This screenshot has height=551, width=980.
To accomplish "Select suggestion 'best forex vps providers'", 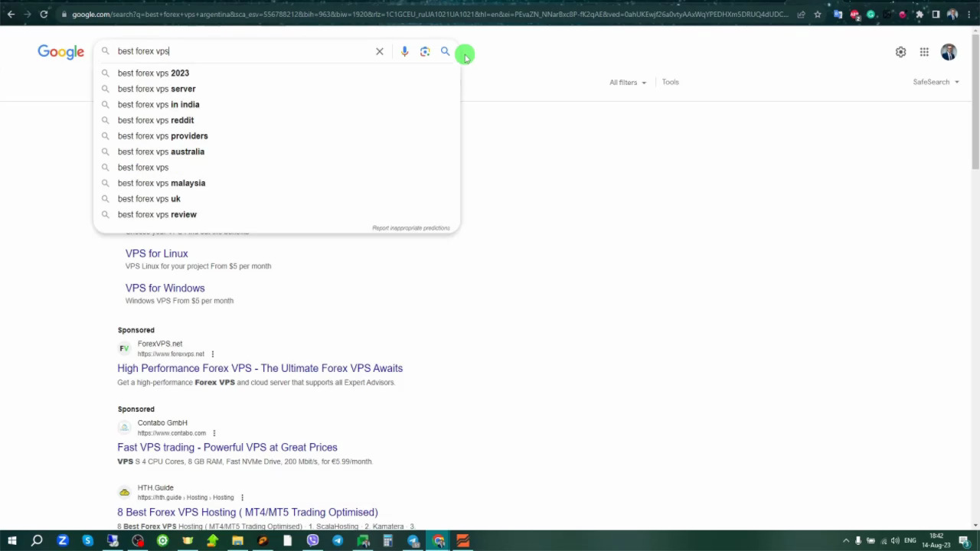I will [x=277, y=135].
